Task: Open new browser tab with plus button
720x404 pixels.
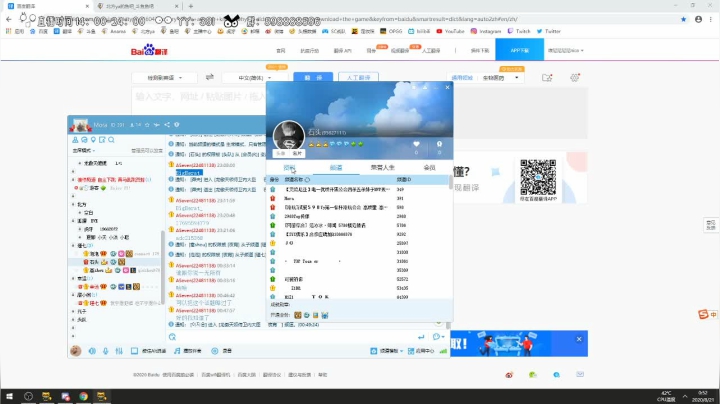Action: (x=191, y=6)
